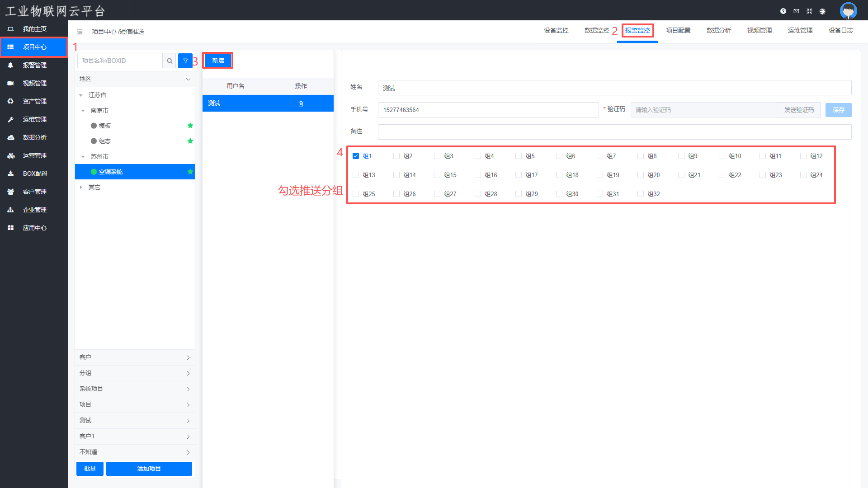Open the mail envelope icon
Viewport: 868px width, 488px height.
tap(796, 11)
